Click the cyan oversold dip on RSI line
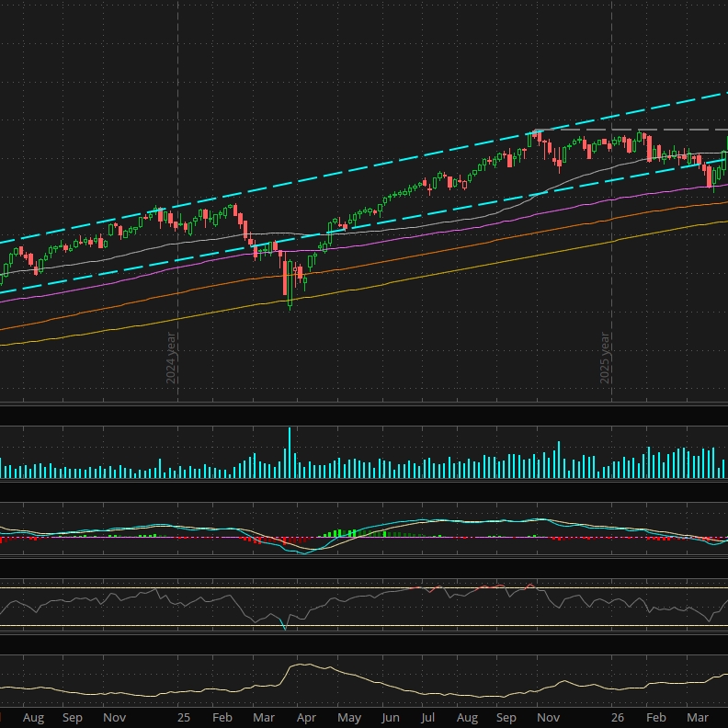Viewport: 728px width, 728px height. [x=285, y=624]
